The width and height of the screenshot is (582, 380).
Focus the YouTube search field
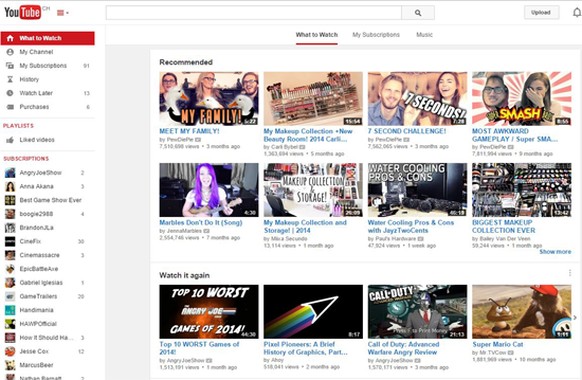coord(254,13)
